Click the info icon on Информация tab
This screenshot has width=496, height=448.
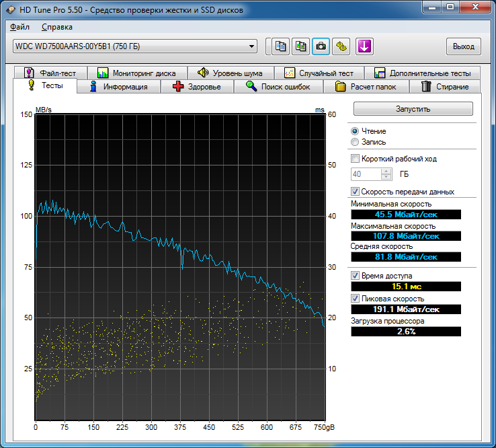point(93,86)
